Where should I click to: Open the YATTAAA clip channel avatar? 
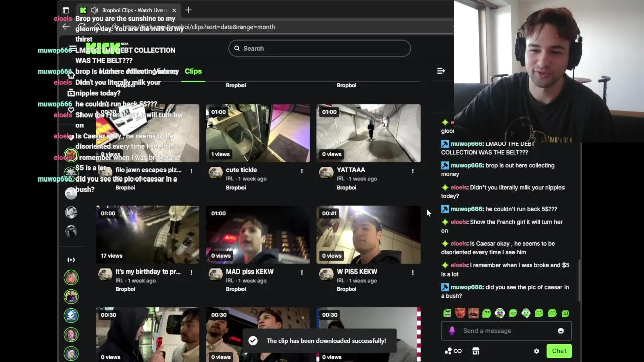tap(327, 173)
